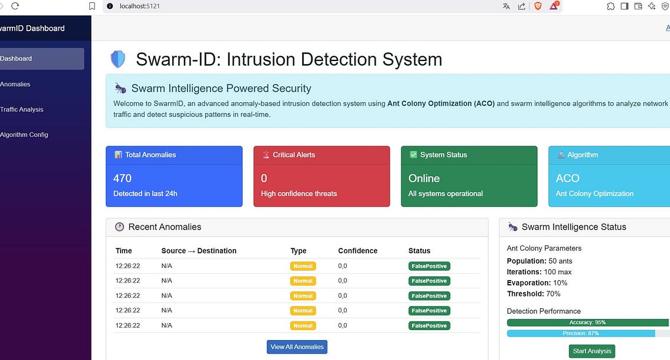This screenshot has width=670, height=360.
Task: Click the Population: 50 ants text
Action: coord(539,261)
